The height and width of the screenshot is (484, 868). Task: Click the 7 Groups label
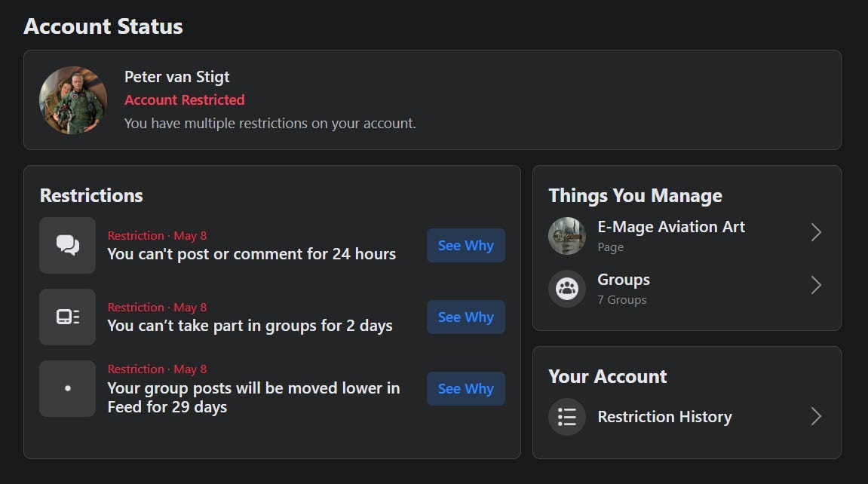622,299
